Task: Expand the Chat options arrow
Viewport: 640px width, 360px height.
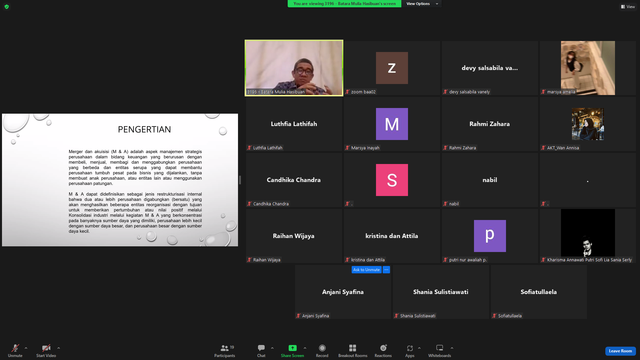Action: coord(272,348)
